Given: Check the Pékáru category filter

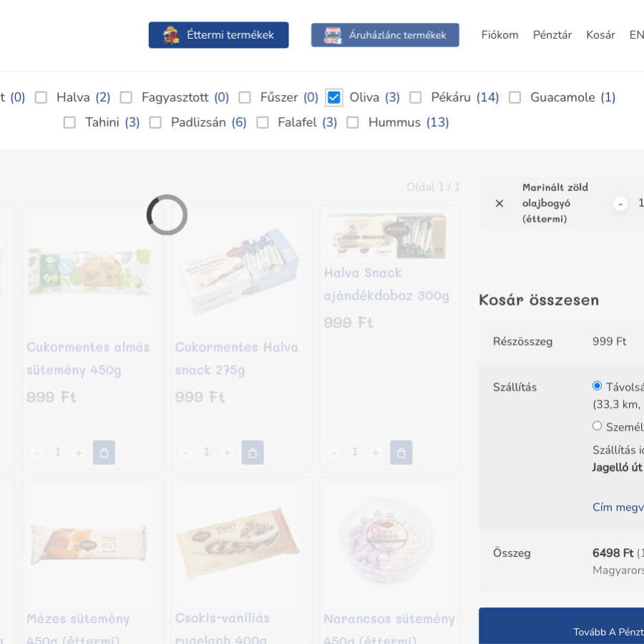Looking at the screenshot, I should point(416,97).
